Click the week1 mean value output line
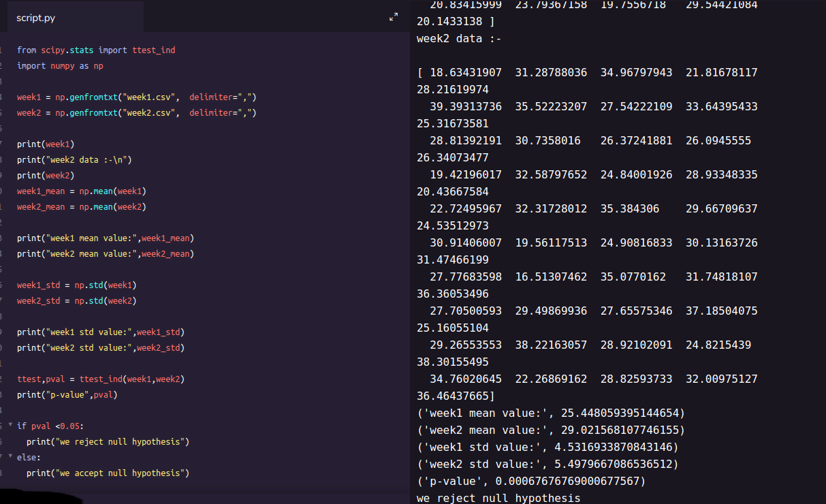The width and height of the screenshot is (826, 504). (x=550, y=413)
